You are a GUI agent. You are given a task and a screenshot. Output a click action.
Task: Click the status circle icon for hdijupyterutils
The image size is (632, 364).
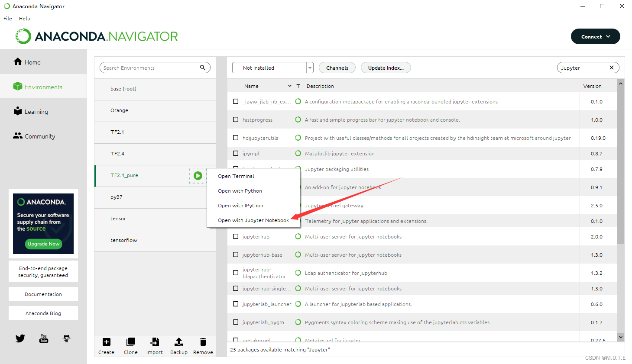tap(298, 138)
